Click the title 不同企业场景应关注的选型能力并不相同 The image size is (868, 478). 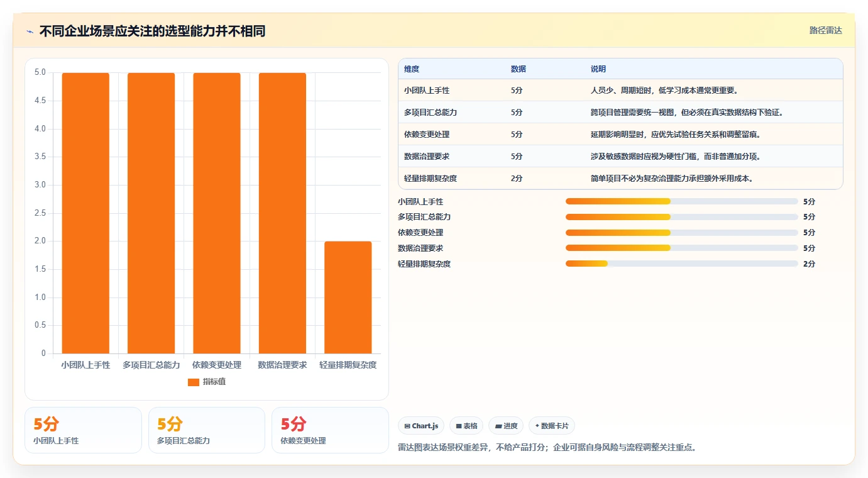coord(152,31)
